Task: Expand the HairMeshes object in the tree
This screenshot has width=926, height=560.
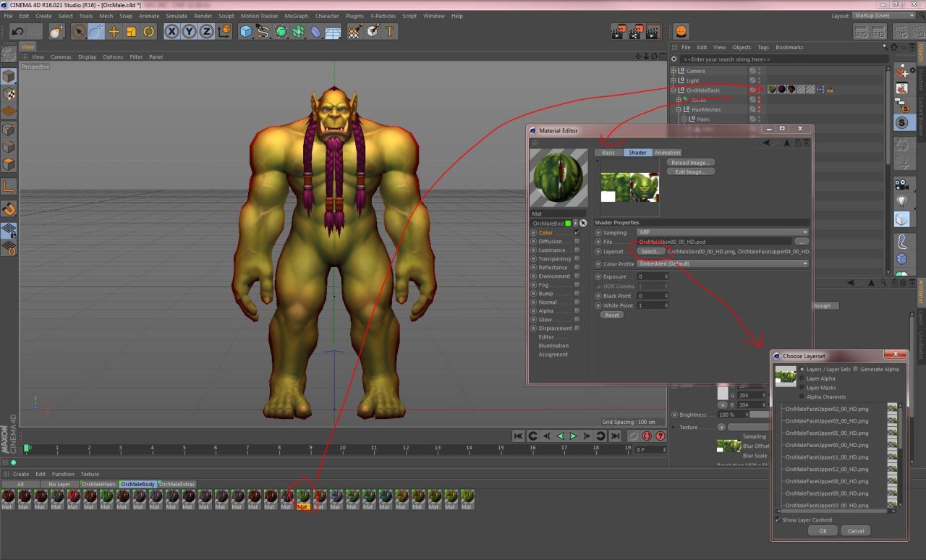Action: 679,109
